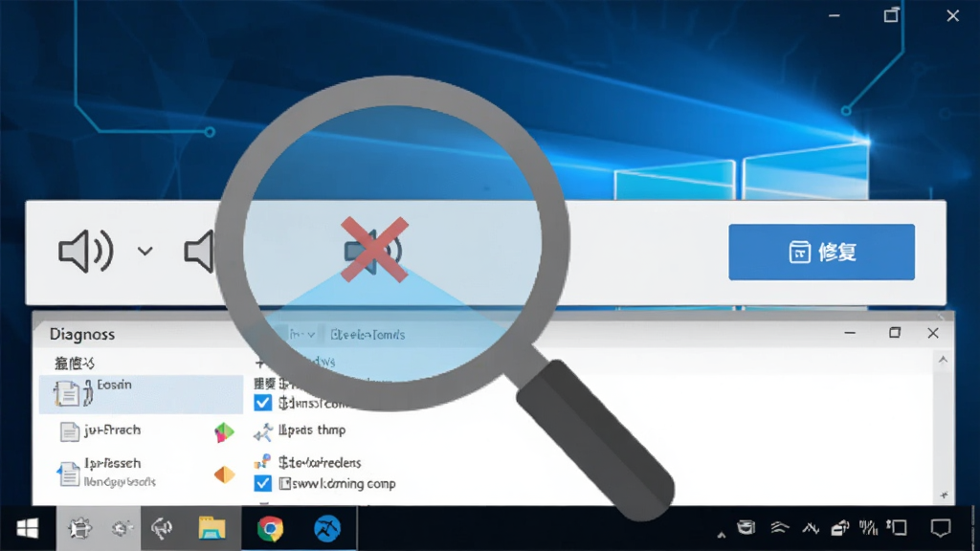Uncheck the box beside "ldming comp"
The width and height of the screenshot is (980, 551).
tap(263, 483)
